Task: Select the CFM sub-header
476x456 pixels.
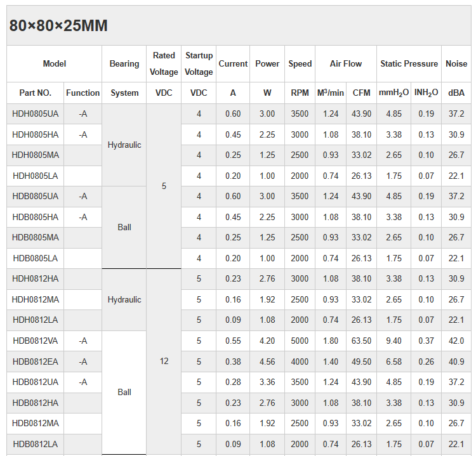Action: tap(361, 93)
